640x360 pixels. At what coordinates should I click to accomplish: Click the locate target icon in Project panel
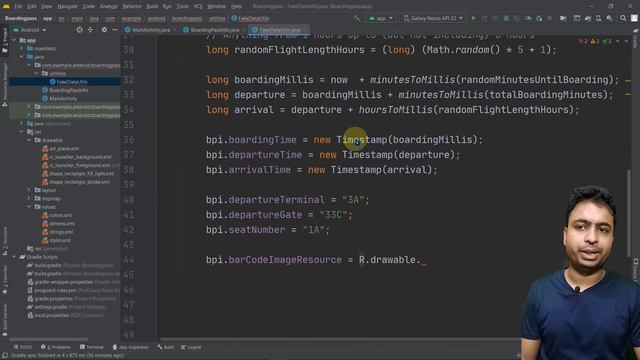click(x=80, y=30)
